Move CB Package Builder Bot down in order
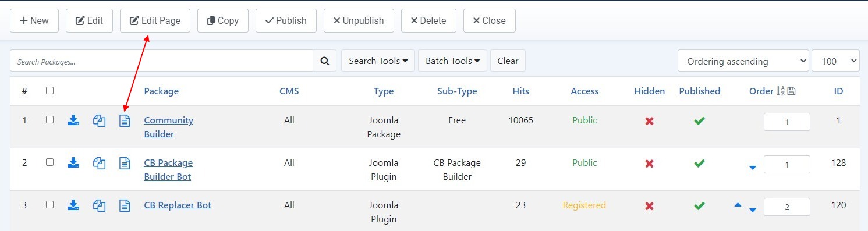868x231 pixels. point(752,168)
